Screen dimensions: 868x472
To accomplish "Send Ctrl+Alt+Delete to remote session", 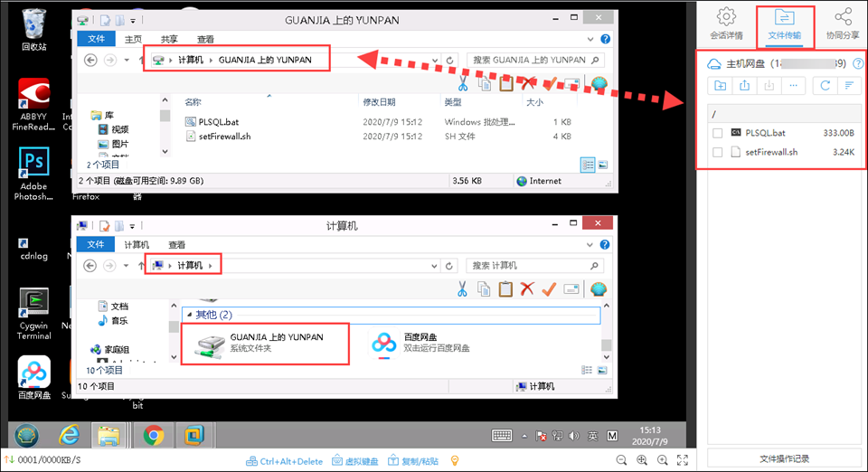I will tap(285, 461).
